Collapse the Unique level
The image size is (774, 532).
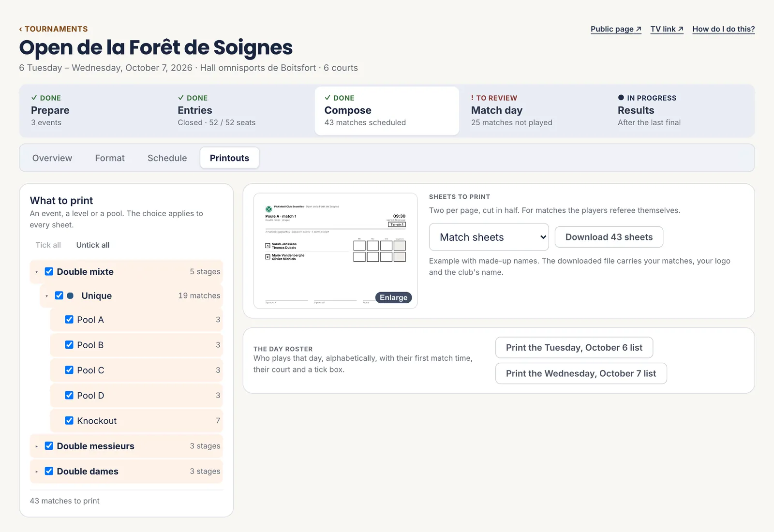click(x=47, y=296)
